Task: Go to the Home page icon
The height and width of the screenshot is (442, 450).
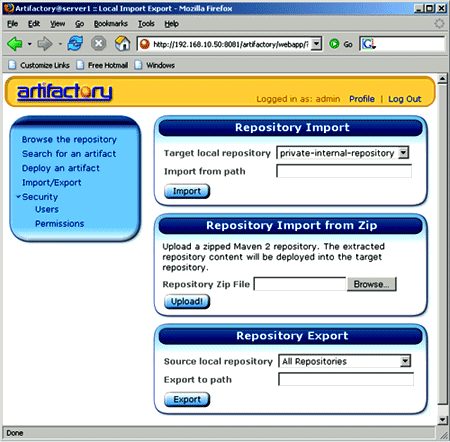Action: tap(122, 44)
